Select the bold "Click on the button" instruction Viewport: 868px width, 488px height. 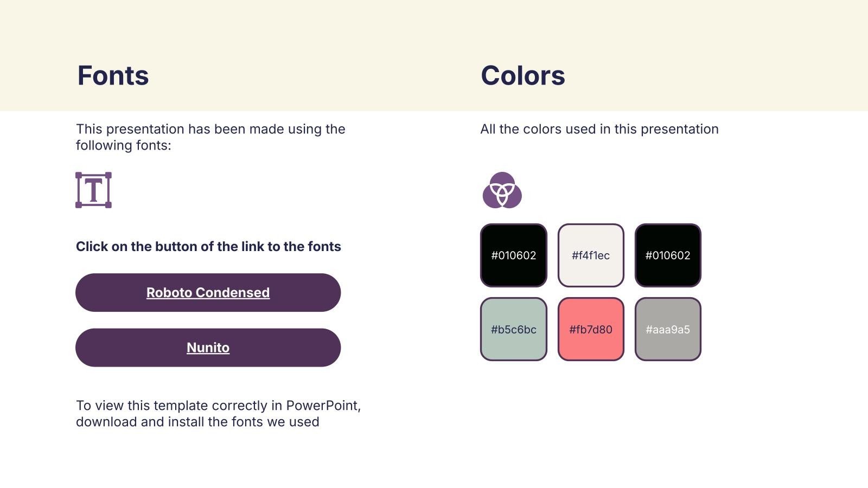coord(208,247)
